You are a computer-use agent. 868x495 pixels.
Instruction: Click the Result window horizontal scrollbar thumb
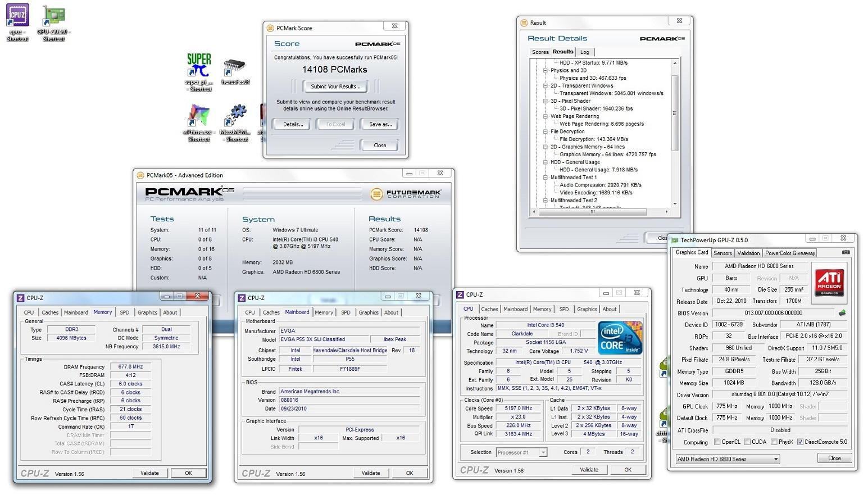(x=592, y=212)
